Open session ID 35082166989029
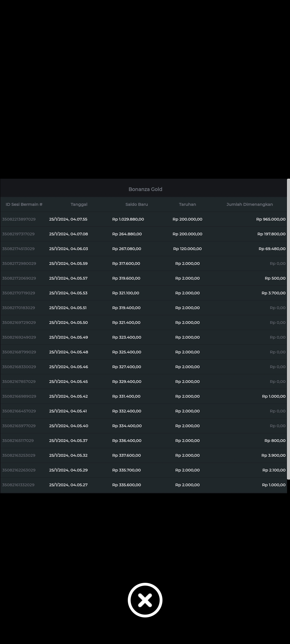 click(x=19, y=396)
